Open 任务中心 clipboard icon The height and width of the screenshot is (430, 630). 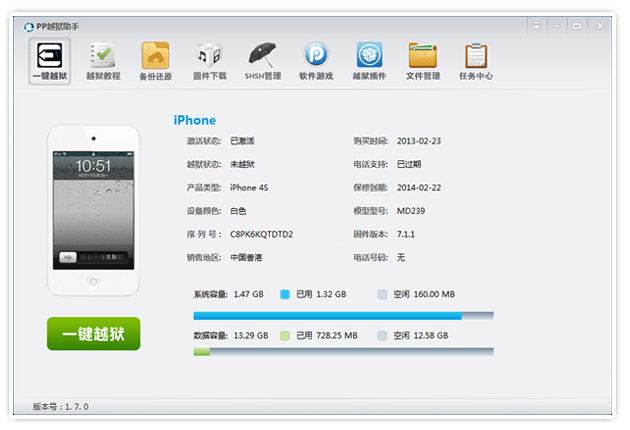[476, 61]
